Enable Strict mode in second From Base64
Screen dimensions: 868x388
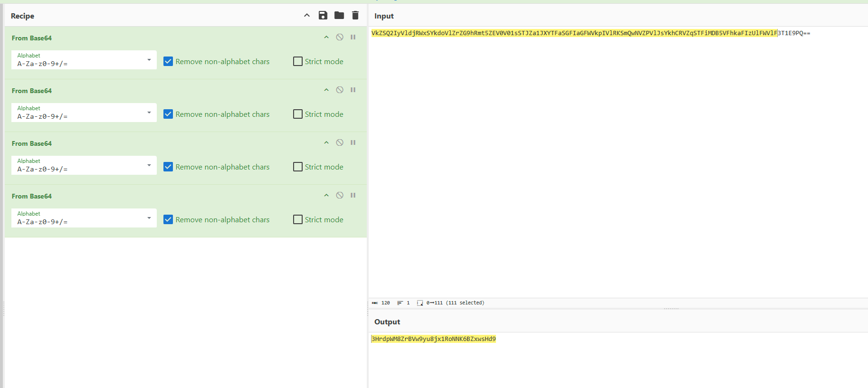[x=298, y=114]
